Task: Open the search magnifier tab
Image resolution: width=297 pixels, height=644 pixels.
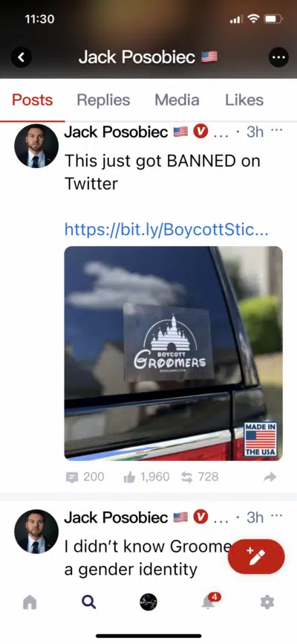Action: tap(88, 602)
